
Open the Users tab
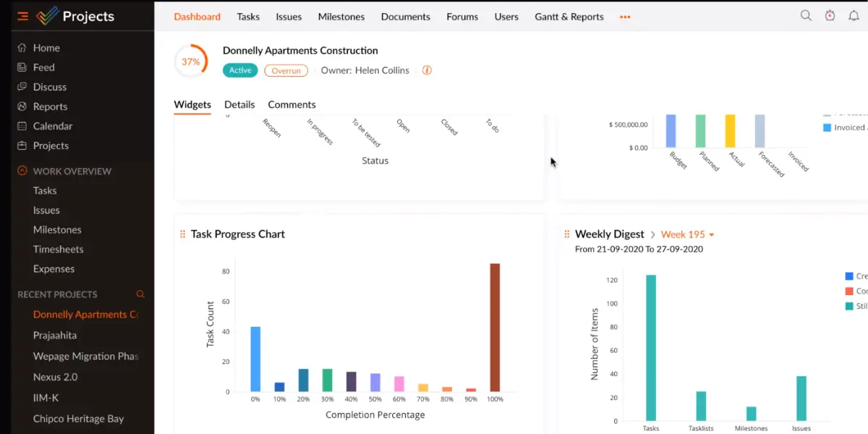pyautogui.click(x=506, y=17)
